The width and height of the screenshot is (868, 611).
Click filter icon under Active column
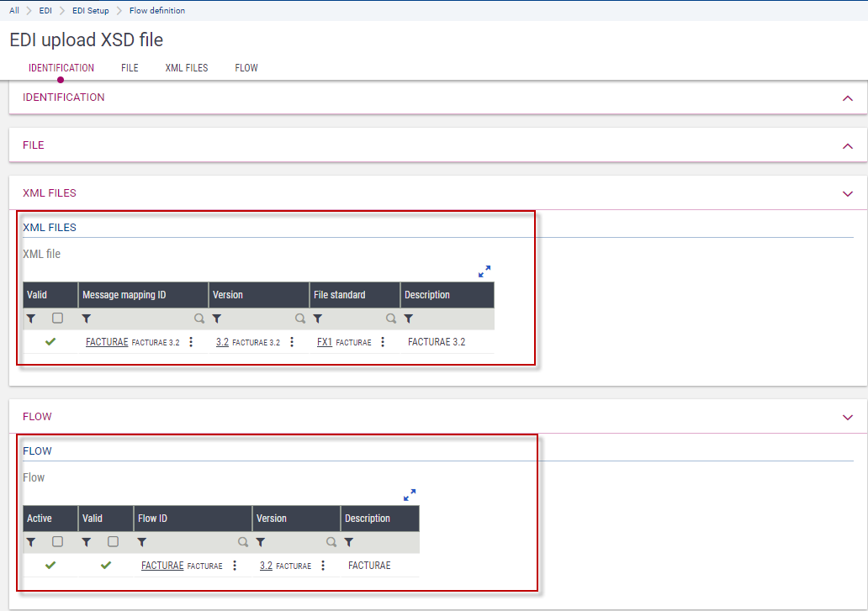[x=31, y=543]
